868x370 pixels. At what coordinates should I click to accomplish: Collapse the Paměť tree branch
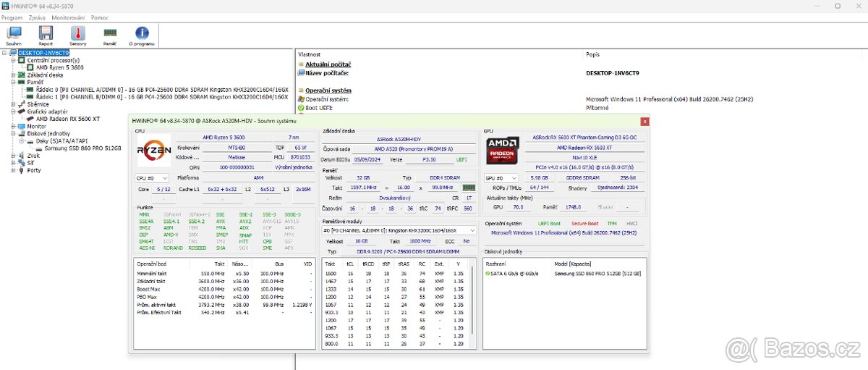[x=13, y=82]
